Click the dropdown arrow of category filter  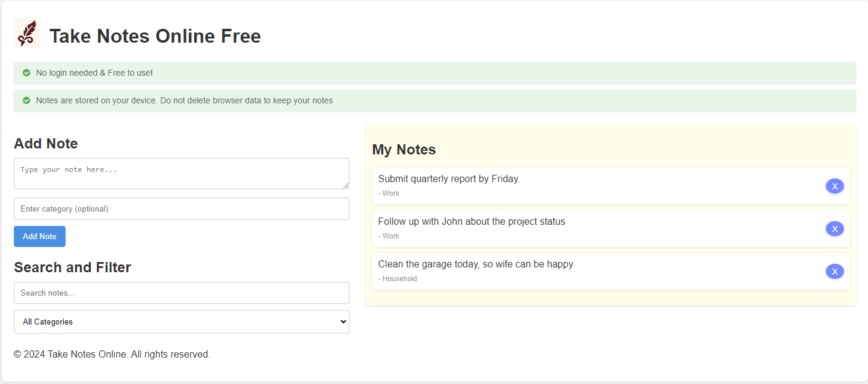(x=343, y=322)
